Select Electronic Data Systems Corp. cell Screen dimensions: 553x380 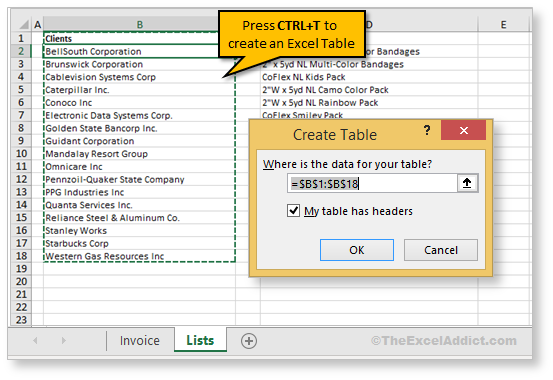tap(139, 115)
